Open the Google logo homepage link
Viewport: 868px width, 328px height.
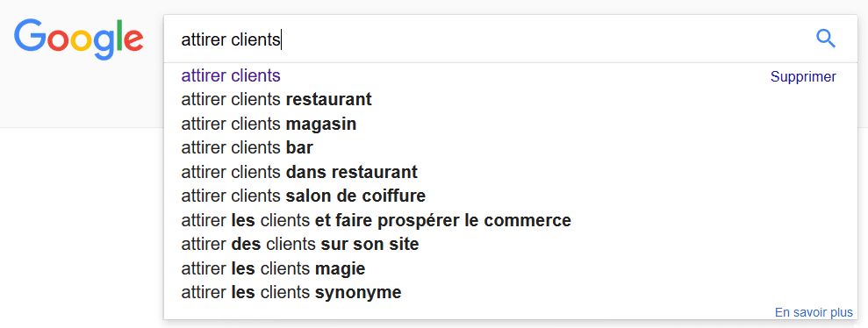79,39
